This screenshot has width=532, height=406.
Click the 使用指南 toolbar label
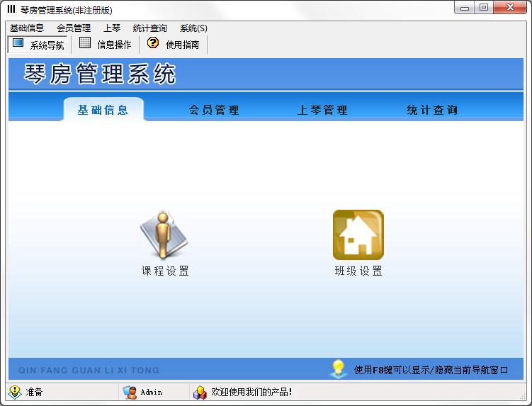coord(183,45)
